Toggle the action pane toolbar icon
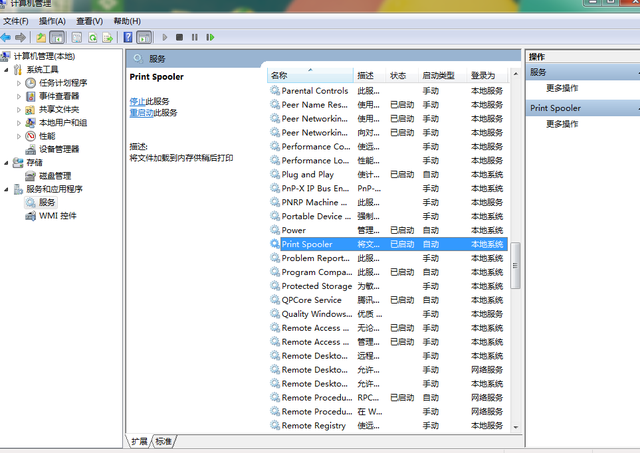 pos(144,38)
